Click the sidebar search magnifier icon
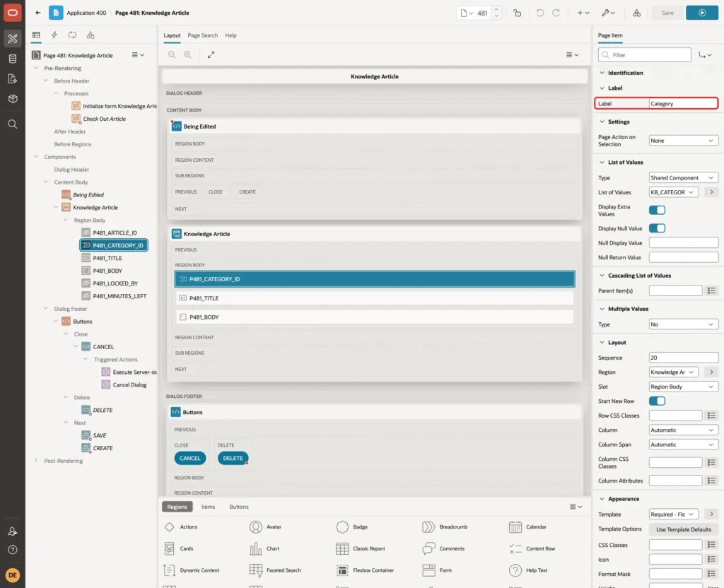 coord(13,124)
